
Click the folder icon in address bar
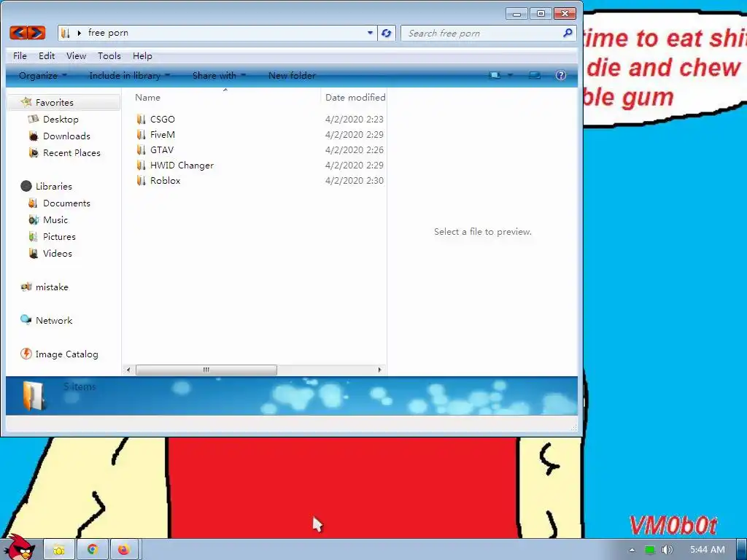(66, 33)
